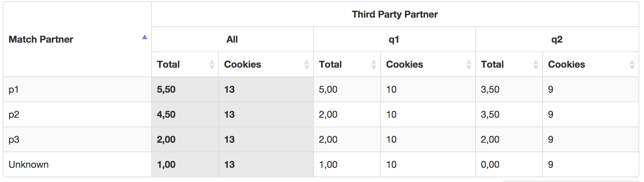
Task: Click the Match Partner sort arrow icon
Action: tap(144, 37)
